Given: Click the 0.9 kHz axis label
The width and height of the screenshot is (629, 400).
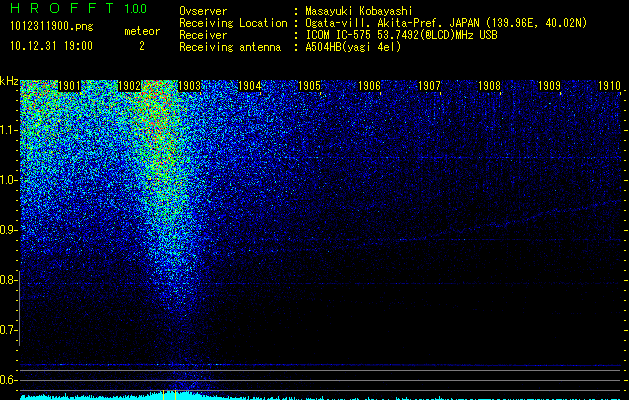Looking at the screenshot, I should click(x=9, y=230).
